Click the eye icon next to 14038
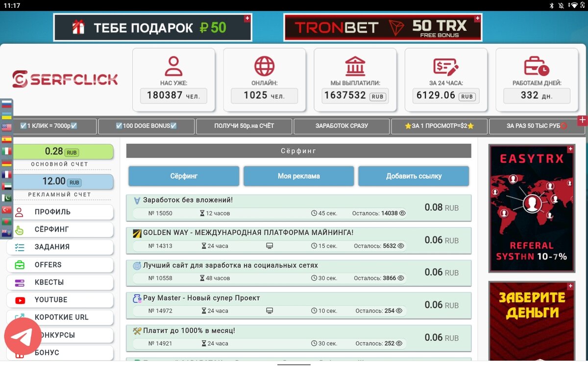Screen dimensions: 588x368 [402, 213]
